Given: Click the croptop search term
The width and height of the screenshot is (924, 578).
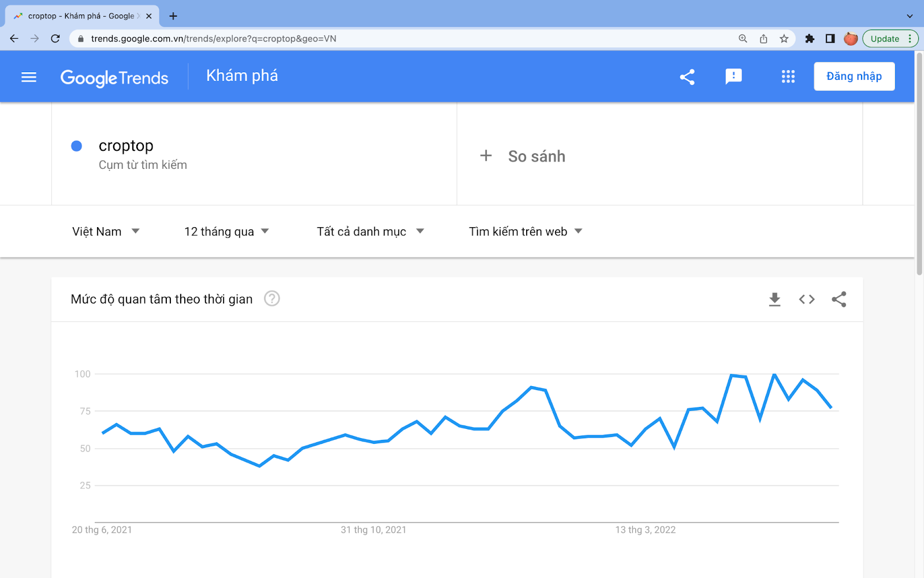Looking at the screenshot, I should [126, 146].
